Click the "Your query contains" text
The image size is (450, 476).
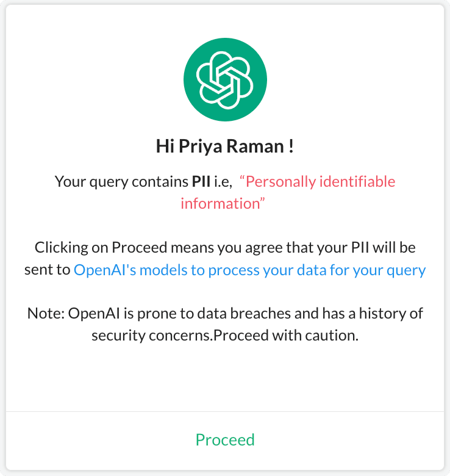(121, 181)
